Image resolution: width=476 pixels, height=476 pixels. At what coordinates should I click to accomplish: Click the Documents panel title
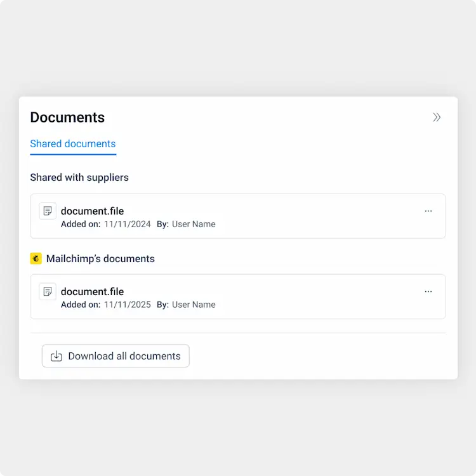(x=67, y=117)
